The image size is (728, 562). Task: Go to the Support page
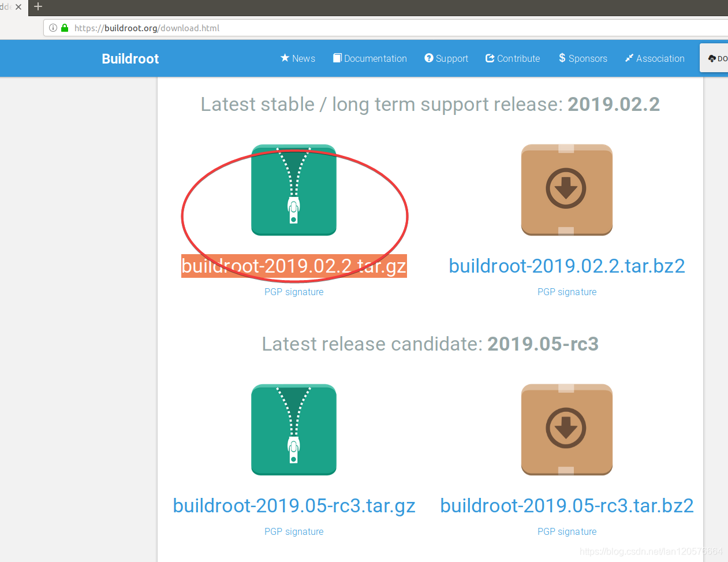coord(446,58)
